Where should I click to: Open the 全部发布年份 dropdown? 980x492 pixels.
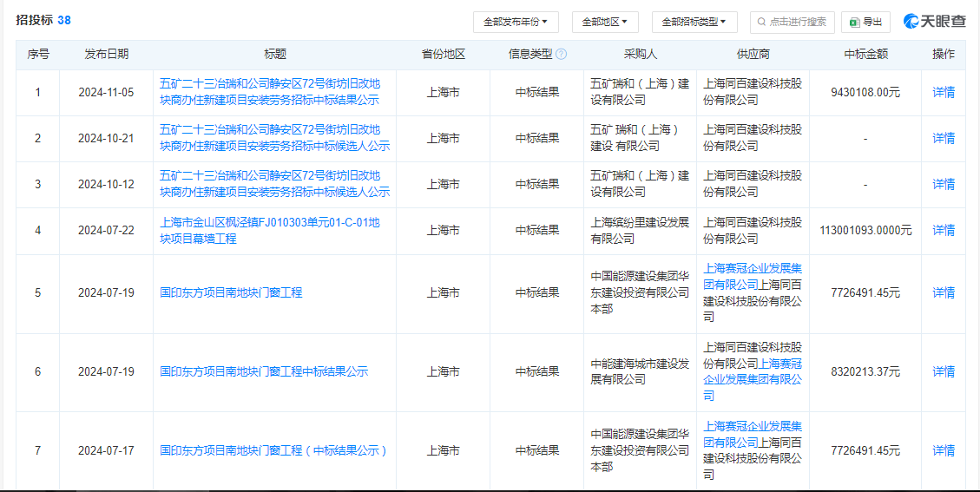coord(516,22)
